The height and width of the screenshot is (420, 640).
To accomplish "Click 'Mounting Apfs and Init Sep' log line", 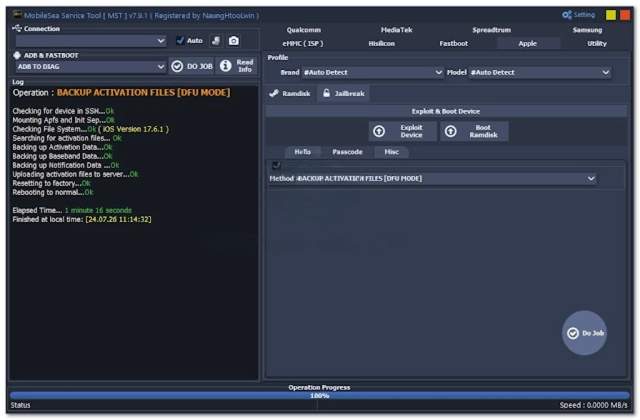I will tap(63, 120).
